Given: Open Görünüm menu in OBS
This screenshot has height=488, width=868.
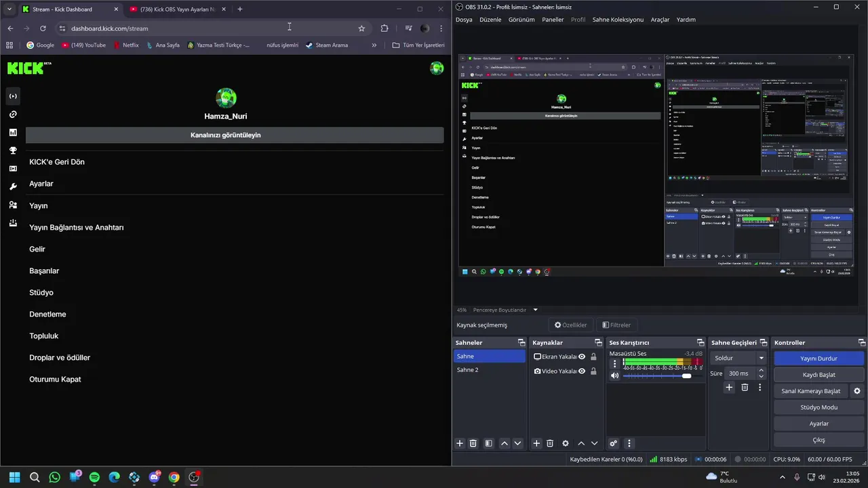Looking at the screenshot, I should click(521, 20).
